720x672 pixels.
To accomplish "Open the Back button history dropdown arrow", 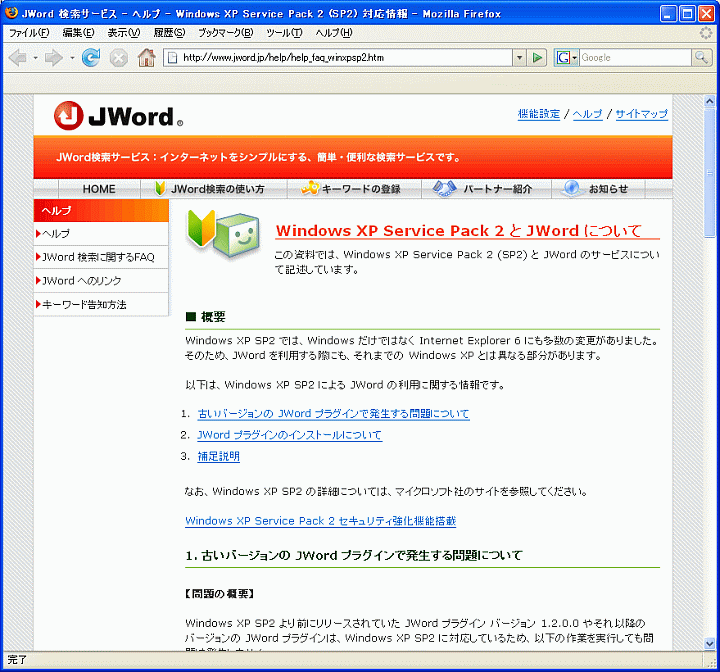I will [35, 58].
